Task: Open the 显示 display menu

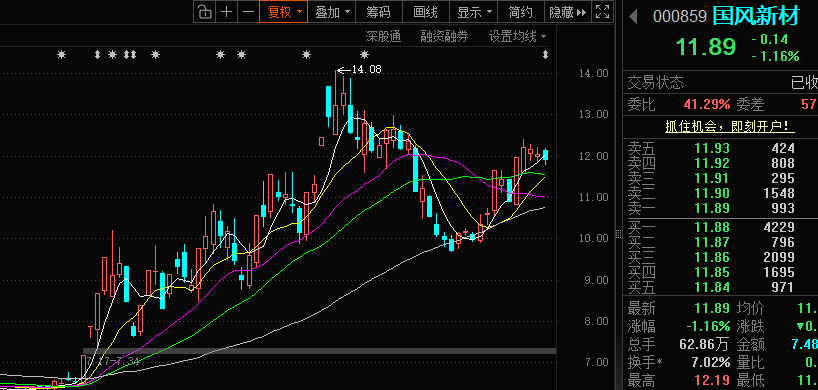Action: 474,12
